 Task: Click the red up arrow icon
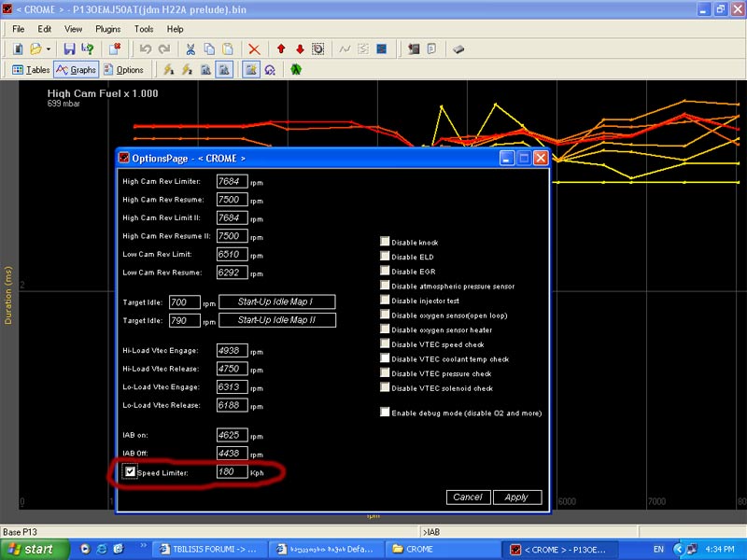point(281,49)
